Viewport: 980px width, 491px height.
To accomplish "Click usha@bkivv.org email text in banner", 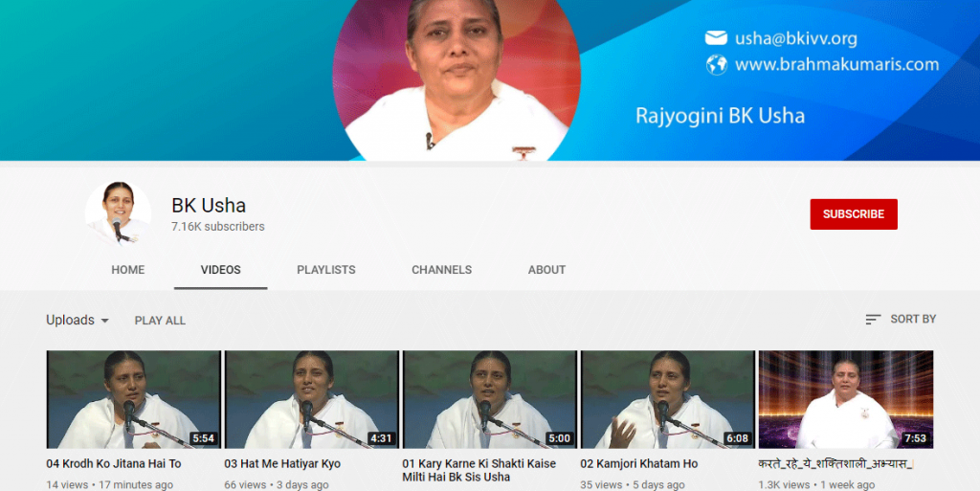I will click(x=795, y=38).
